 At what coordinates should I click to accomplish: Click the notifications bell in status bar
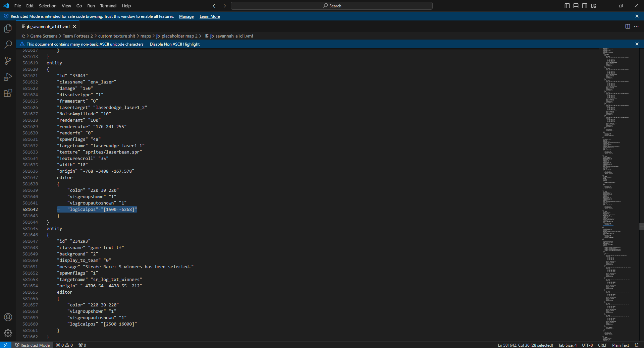coord(637,345)
